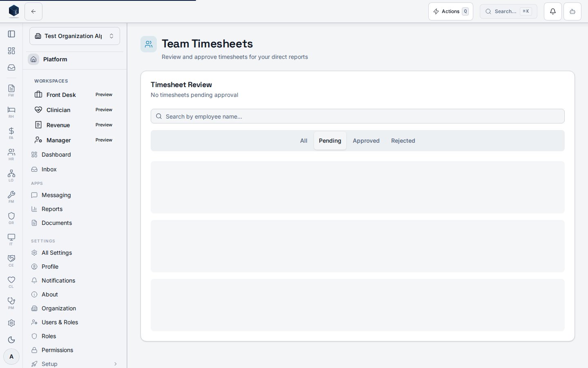This screenshot has height=368, width=588.
Task: Open dashboard grid icon in rail
Action: (x=11, y=51)
